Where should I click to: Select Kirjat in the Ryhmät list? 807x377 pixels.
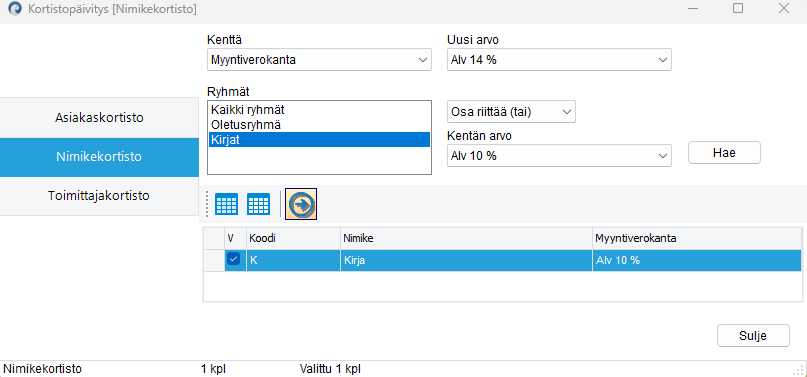coord(319,140)
